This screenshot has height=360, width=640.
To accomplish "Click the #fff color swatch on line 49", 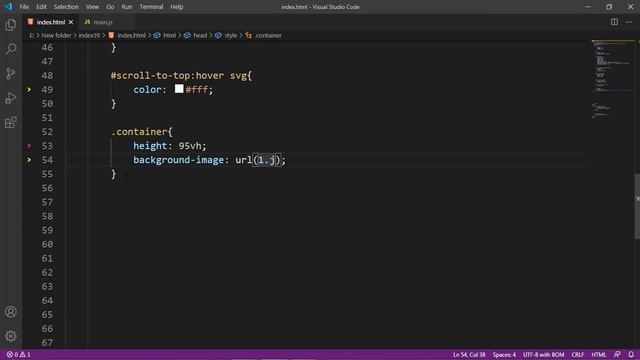I will (x=179, y=89).
